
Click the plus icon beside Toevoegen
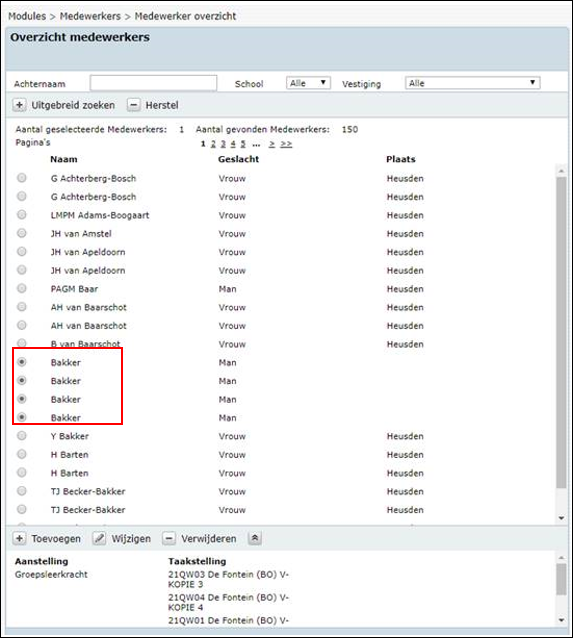19,538
